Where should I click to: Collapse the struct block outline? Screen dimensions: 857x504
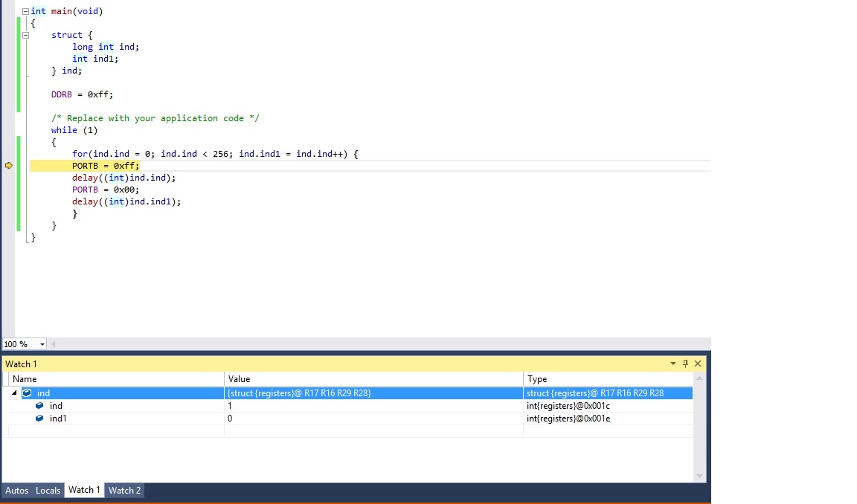(25, 35)
